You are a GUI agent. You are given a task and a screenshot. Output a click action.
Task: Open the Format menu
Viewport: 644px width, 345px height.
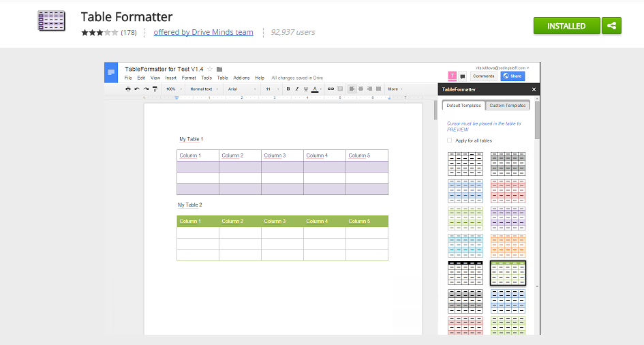pos(189,78)
